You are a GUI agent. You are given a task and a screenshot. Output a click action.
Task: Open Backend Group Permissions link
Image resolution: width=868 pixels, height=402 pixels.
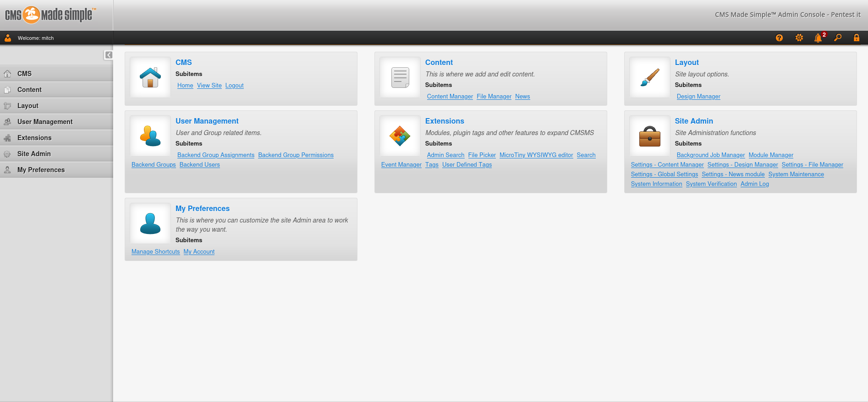pyautogui.click(x=296, y=155)
